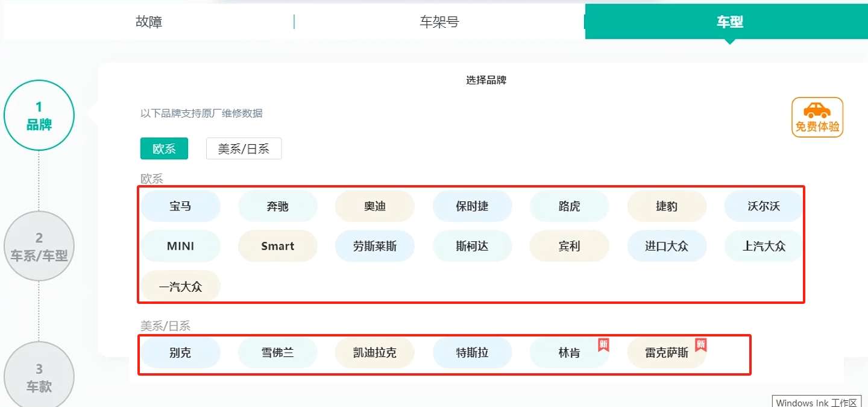Click step 2 车系/车型 circle

[x=39, y=246]
